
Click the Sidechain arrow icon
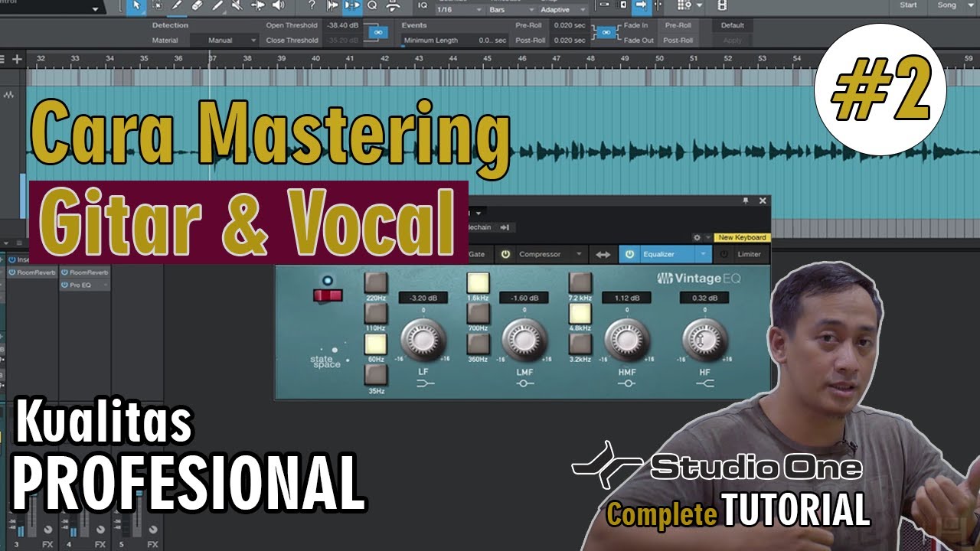click(505, 227)
